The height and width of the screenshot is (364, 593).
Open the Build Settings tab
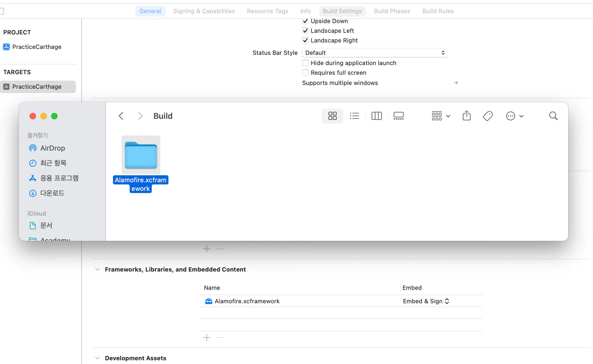click(342, 11)
